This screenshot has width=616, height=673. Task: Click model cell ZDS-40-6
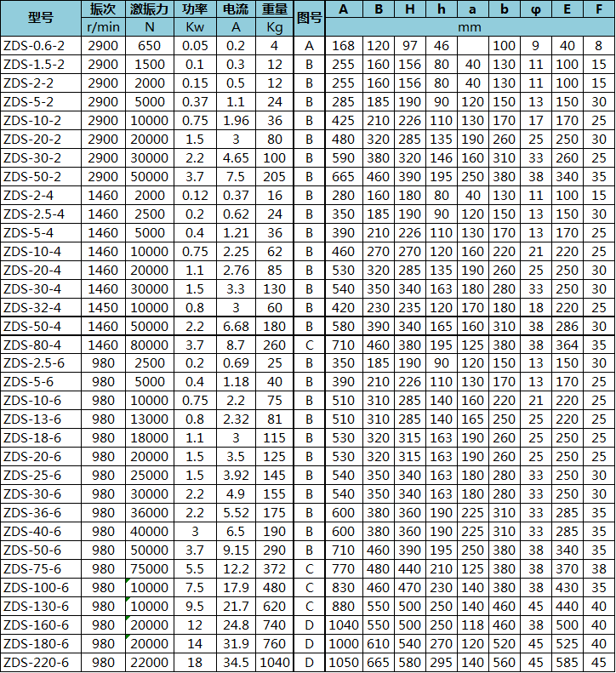pyautogui.click(x=41, y=532)
